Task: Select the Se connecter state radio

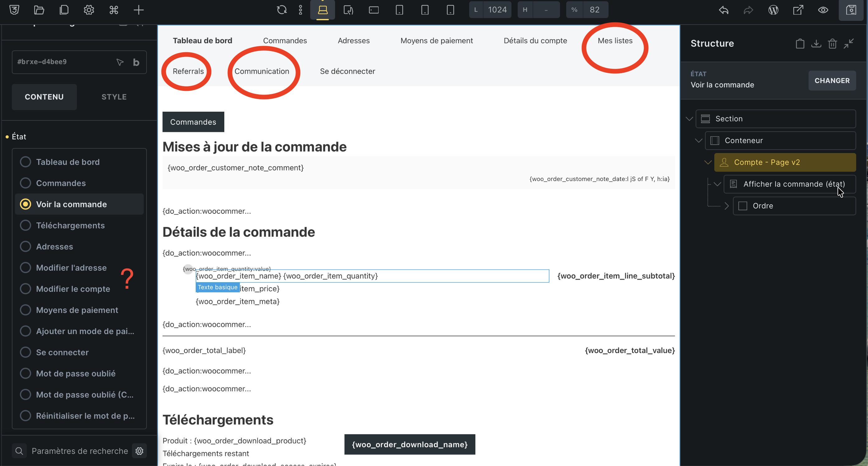Action: pos(25,352)
